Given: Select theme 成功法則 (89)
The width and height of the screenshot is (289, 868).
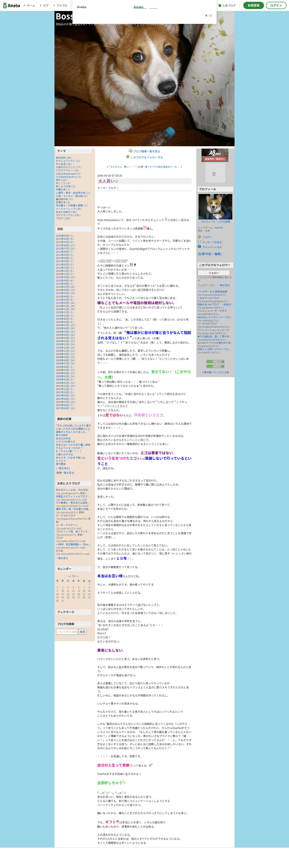Looking at the screenshot, I should pyautogui.click(x=64, y=158).
